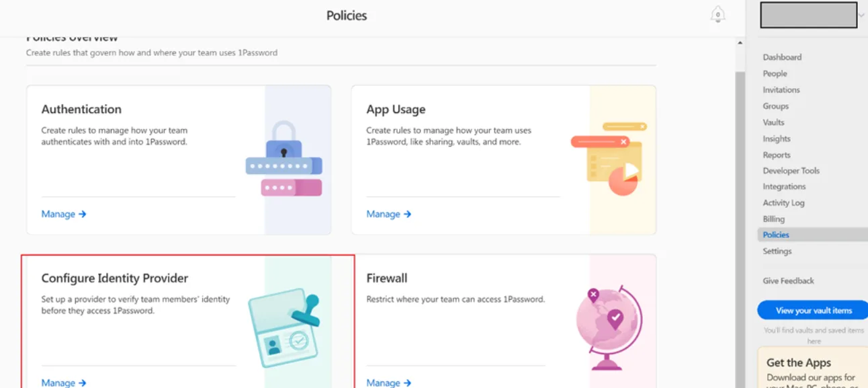Expand the account menu chevron

click(861, 15)
